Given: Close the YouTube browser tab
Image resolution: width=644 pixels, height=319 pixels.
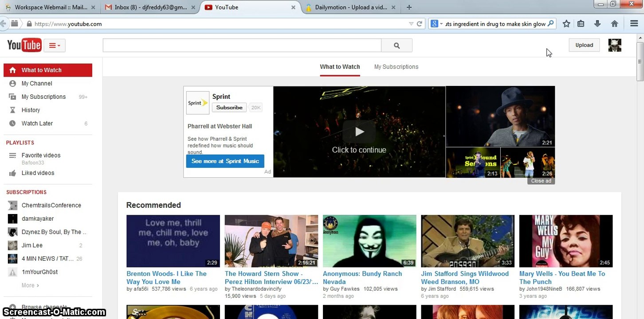Looking at the screenshot, I should click(293, 8).
